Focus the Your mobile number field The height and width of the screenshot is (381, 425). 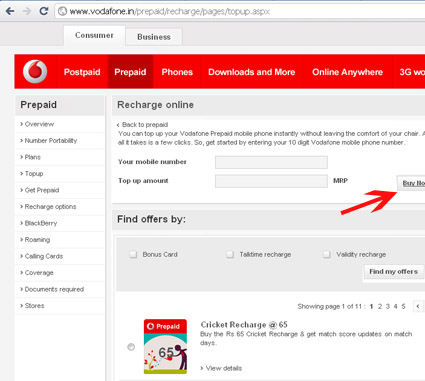(x=271, y=162)
